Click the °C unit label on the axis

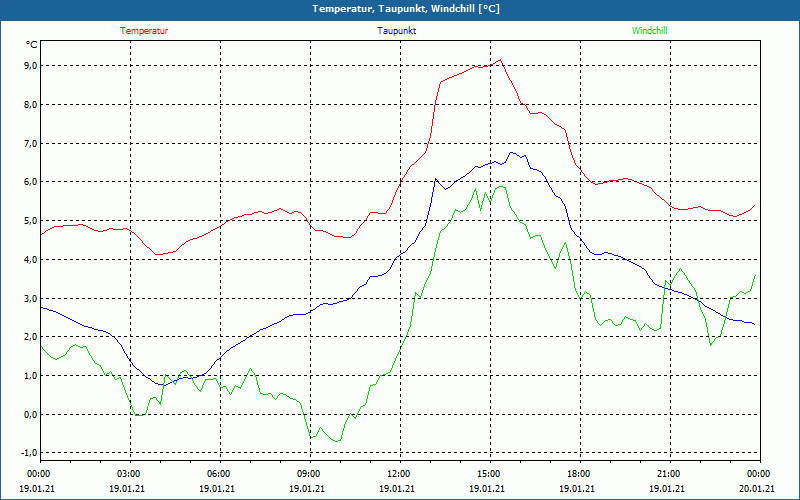(x=32, y=45)
